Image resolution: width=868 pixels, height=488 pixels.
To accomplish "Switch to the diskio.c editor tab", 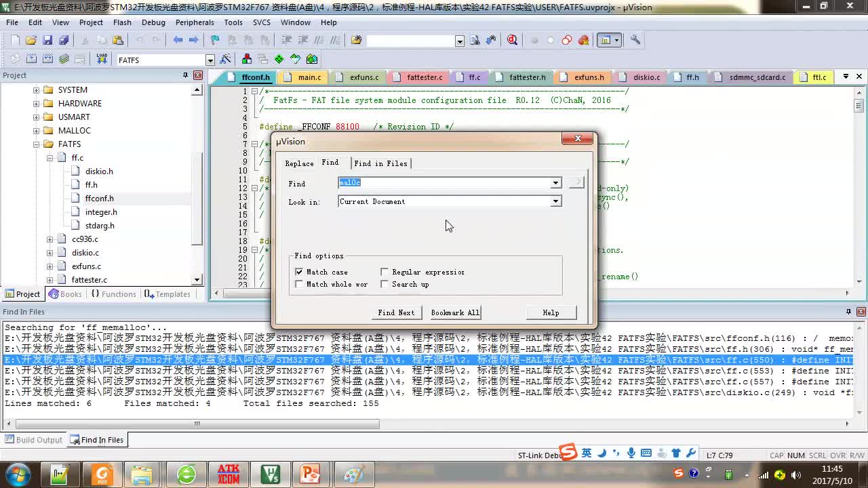I will [641, 77].
